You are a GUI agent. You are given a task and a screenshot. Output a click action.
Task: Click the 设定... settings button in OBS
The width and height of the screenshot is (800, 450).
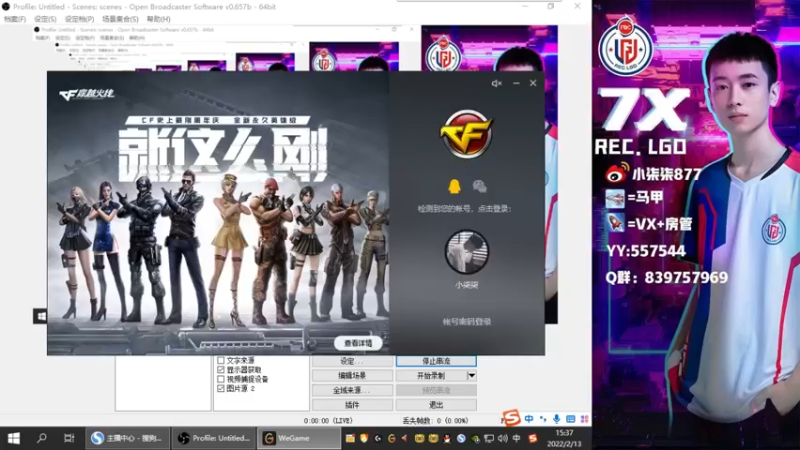click(352, 361)
